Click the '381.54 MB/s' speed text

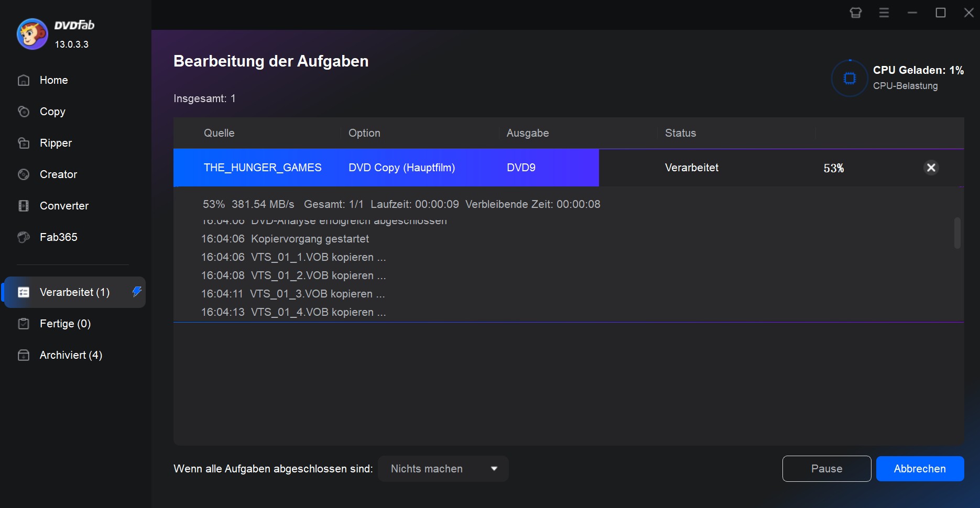pyautogui.click(x=263, y=204)
